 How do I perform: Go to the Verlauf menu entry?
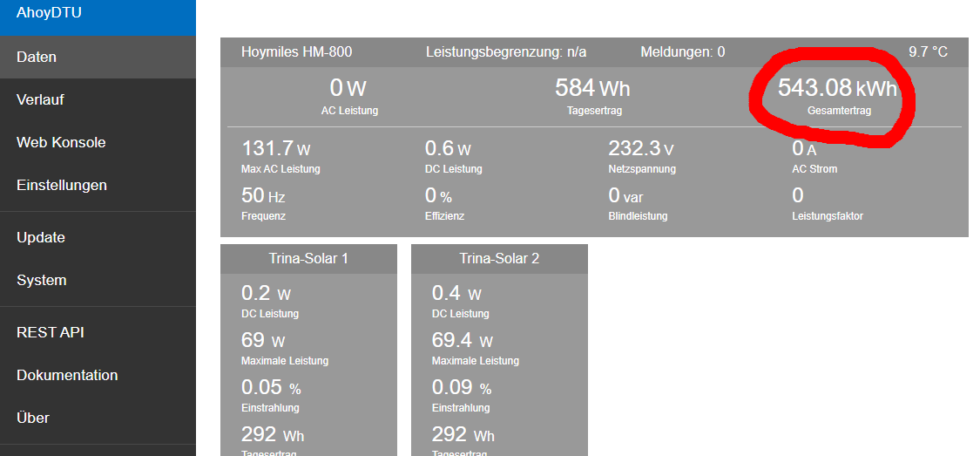[40, 100]
